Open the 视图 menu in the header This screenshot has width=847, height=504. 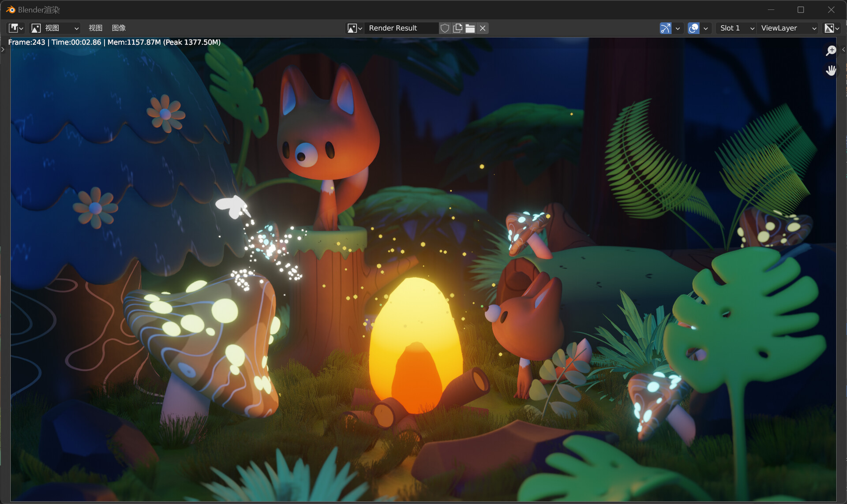(x=95, y=28)
